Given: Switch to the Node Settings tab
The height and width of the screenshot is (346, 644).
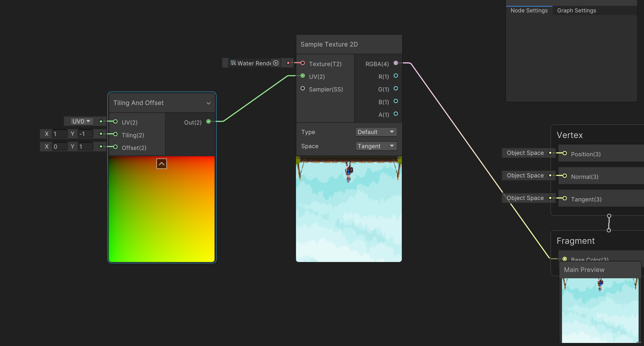Looking at the screenshot, I should point(529,10).
